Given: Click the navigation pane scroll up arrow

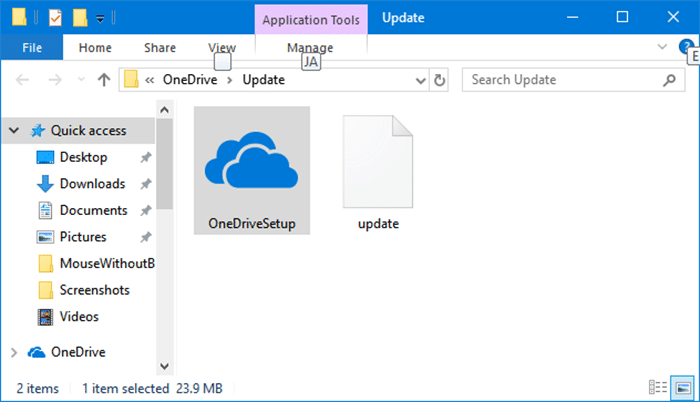Looking at the screenshot, I should (164, 110).
